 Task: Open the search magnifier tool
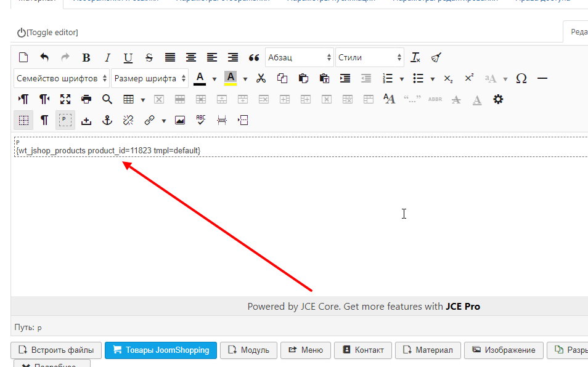pos(107,99)
